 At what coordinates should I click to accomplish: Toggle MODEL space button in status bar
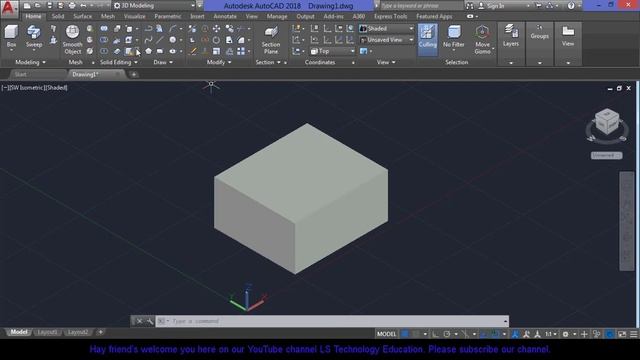[386, 334]
